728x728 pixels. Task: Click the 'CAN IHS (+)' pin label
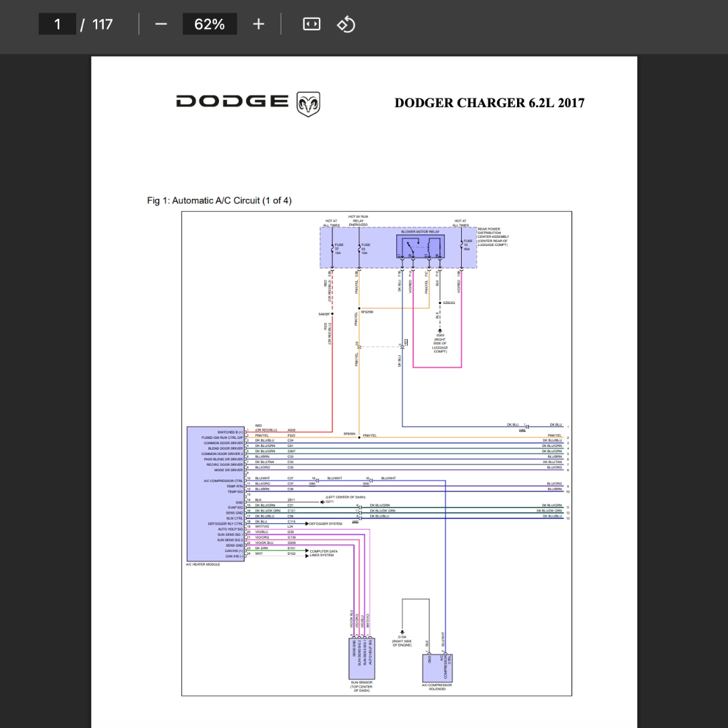coord(234,551)
